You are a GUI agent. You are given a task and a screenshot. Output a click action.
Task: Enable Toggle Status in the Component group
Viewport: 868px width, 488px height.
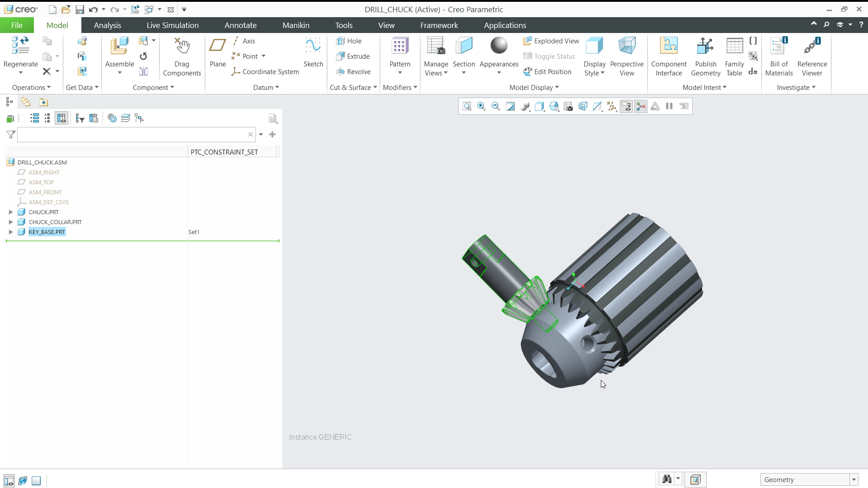click(x=548, y=56)
